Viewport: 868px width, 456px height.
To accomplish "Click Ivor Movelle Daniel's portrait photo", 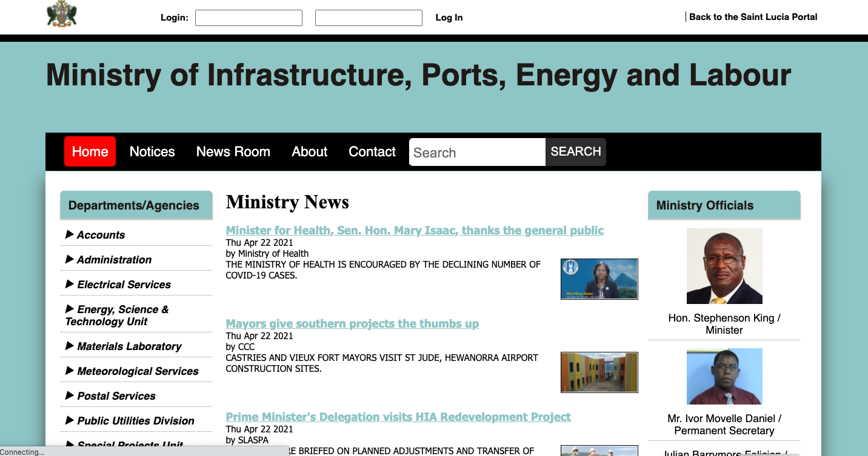I will point(724,376).
